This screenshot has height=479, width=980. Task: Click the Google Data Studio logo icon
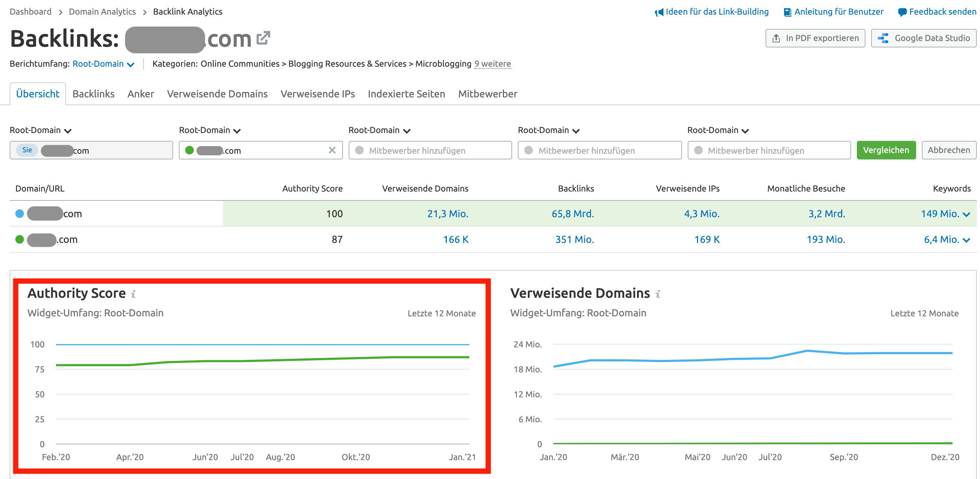[883, 38]
